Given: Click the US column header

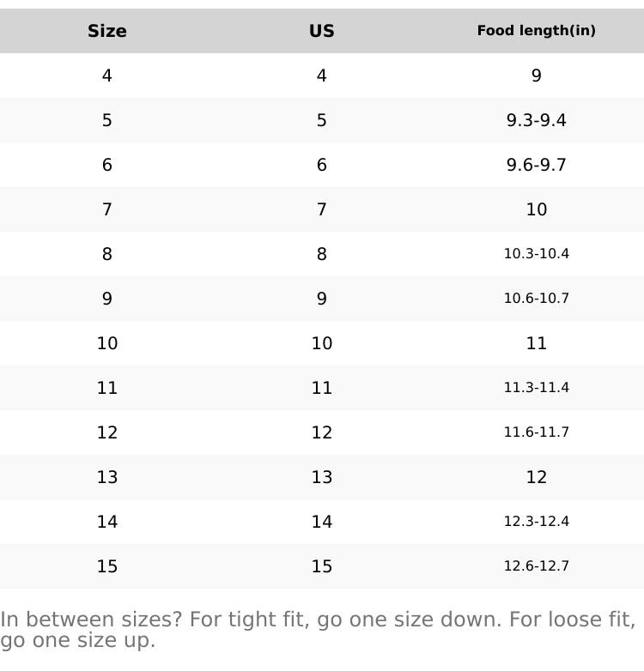Looking at the screenshot, I should [322, 31].
